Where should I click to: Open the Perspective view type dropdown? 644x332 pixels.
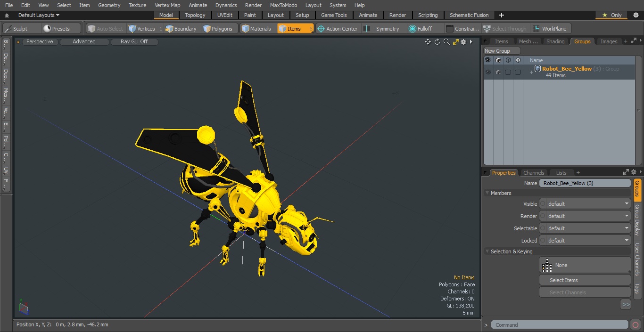pyautogui.click(x=40, y=42)
